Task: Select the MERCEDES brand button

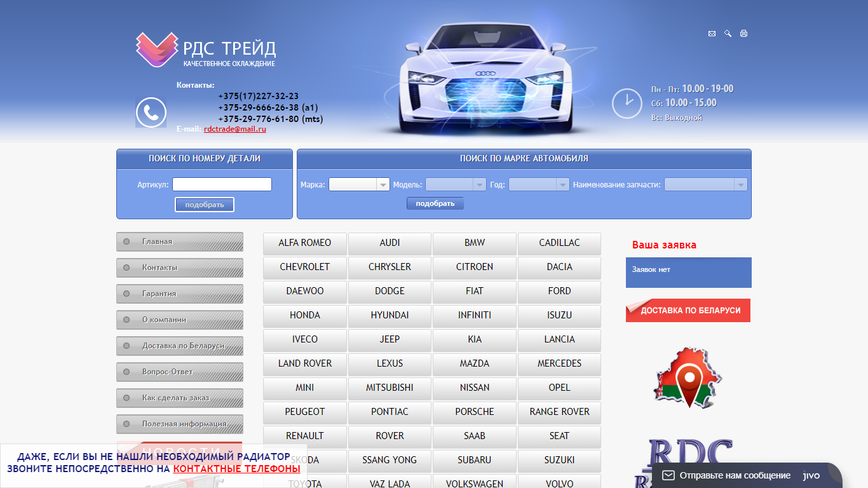Action: pos(559,364)
